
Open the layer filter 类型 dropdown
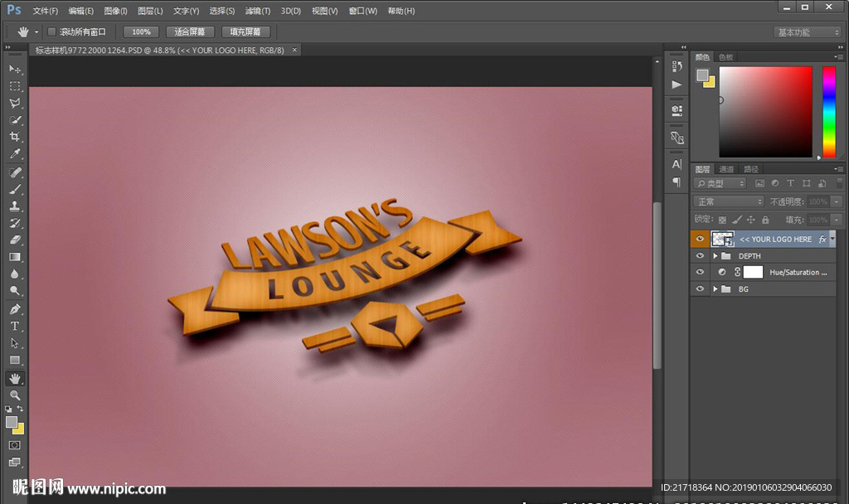point(720,183)
